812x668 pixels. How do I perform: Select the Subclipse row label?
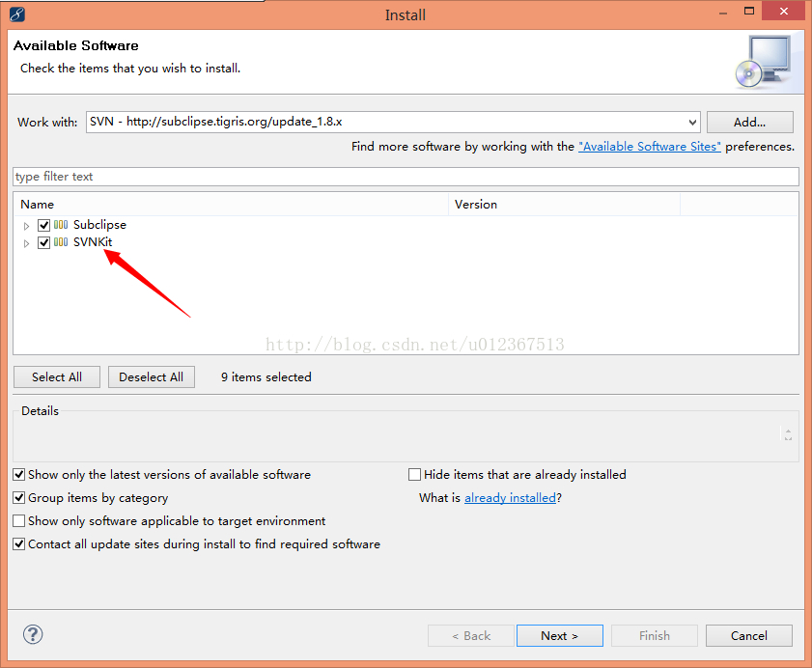[x=100, y=225]
